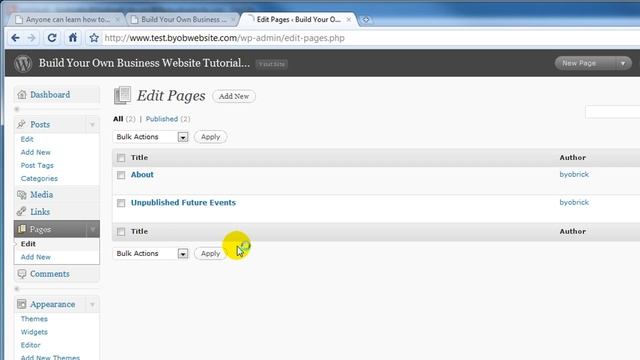Click the Appearance icon in the sidebar
This screenshot has height=360, width=640.
click(22, 304)
